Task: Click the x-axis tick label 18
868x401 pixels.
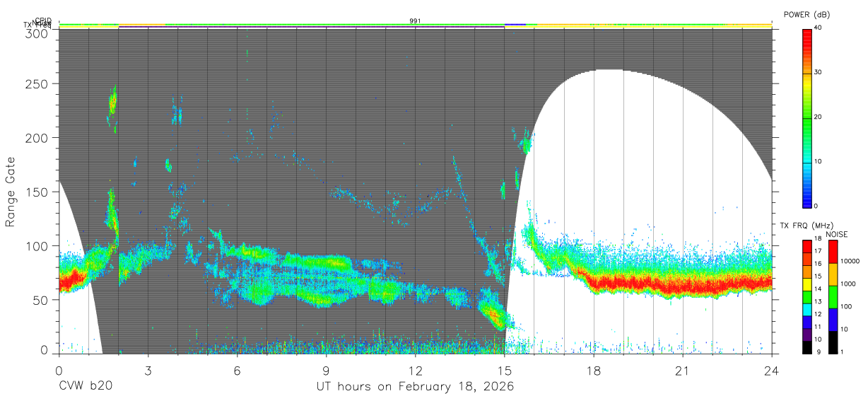Action: pyautogui.click(x=594, y=371)
